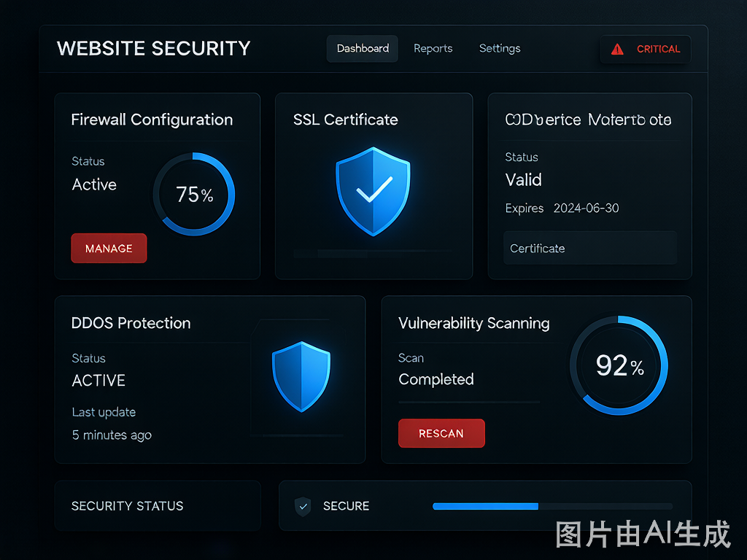Click the '5 minutes ago' text
This screenshot has width=747, height=560.
112,435
